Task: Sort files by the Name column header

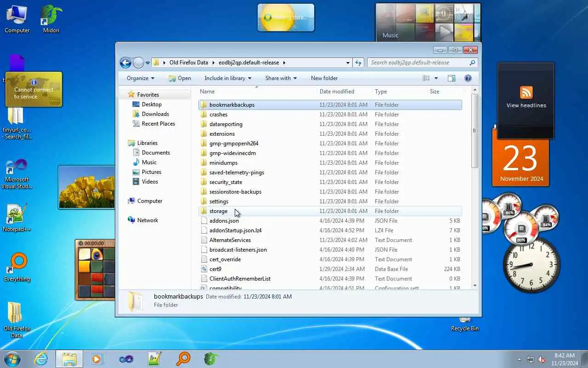Action: (x=256, y=92)
